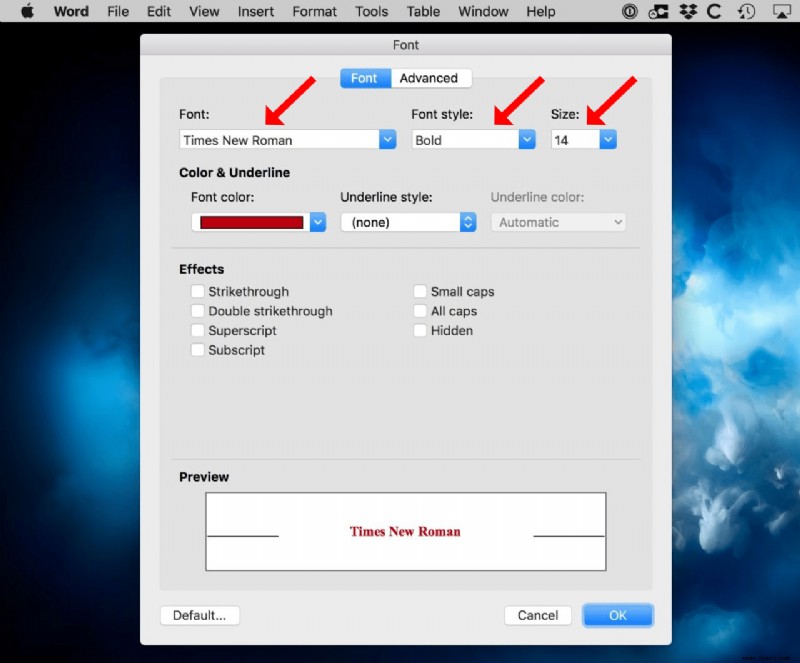Open the Font color dropdown arrow
The image size is (800, 663).
(x=318, y=222)
